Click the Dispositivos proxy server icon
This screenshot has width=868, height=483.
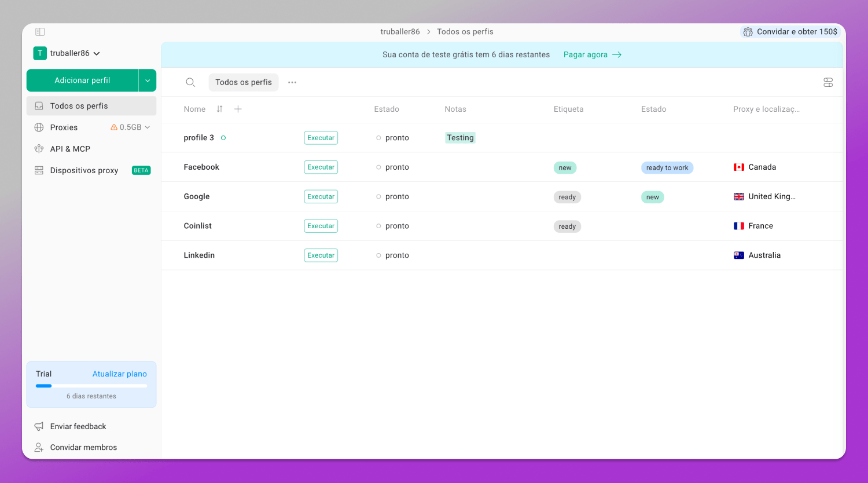click(x=39, y=170)
